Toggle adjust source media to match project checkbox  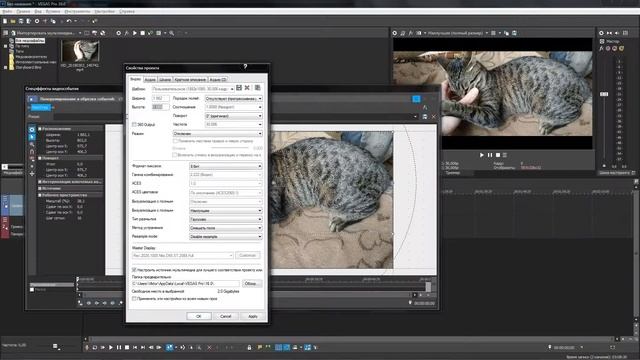[134, 270]
